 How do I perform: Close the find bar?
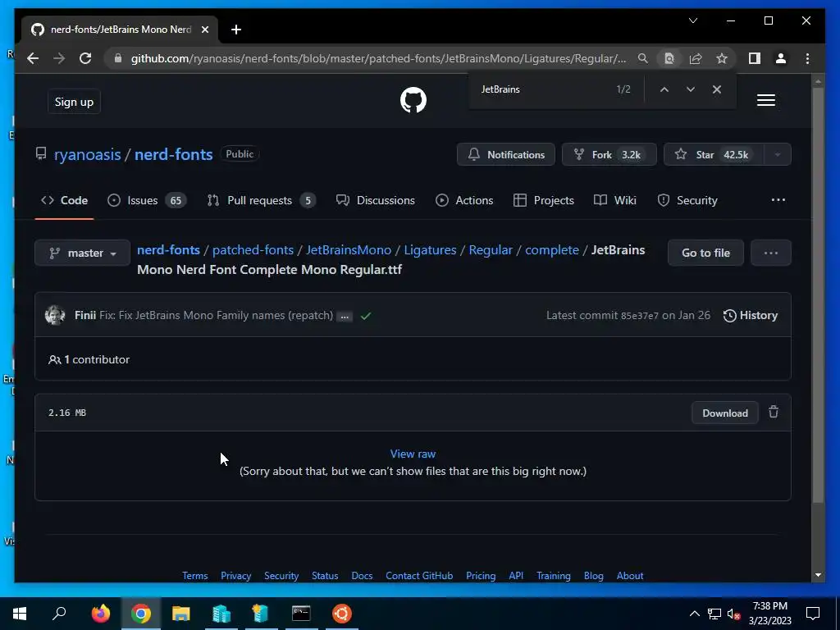pyautogui.click(x=717, y=89)
